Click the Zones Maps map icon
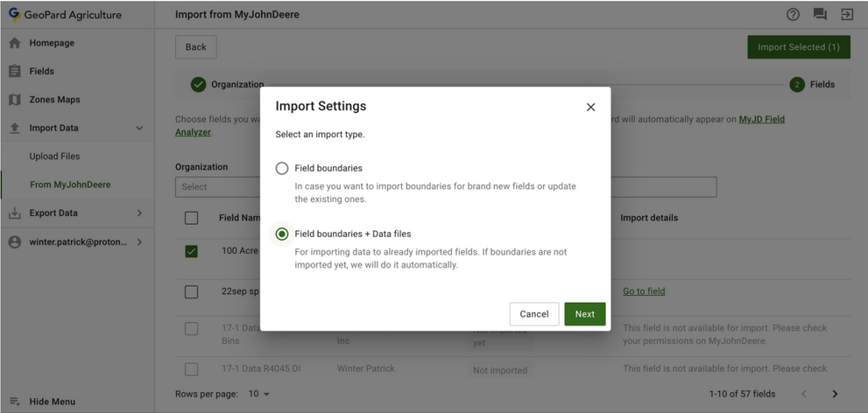The width and height of the screenshot is (868, 413). (14, 100)
